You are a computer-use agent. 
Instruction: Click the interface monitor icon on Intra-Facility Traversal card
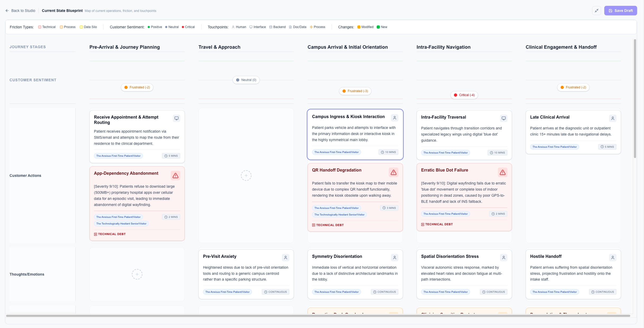(503, 118)
